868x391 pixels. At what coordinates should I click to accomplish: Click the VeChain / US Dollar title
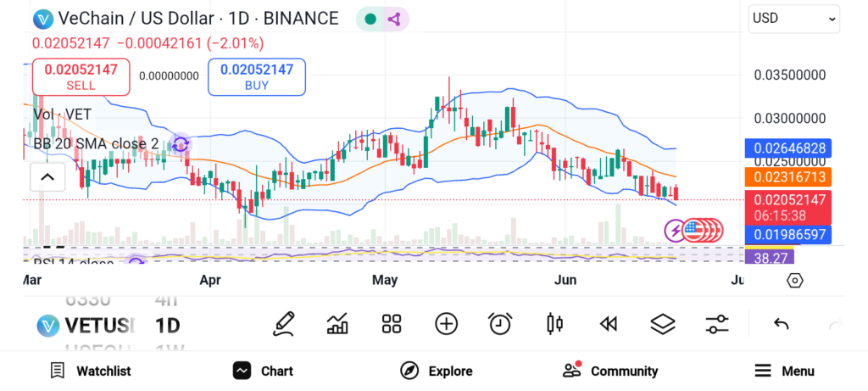[x=136, y=19]
